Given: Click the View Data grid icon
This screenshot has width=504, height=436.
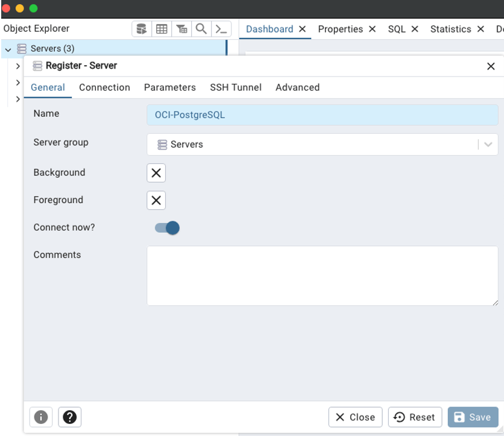Looking at the screenshot, I should click(x=162, y=28).
